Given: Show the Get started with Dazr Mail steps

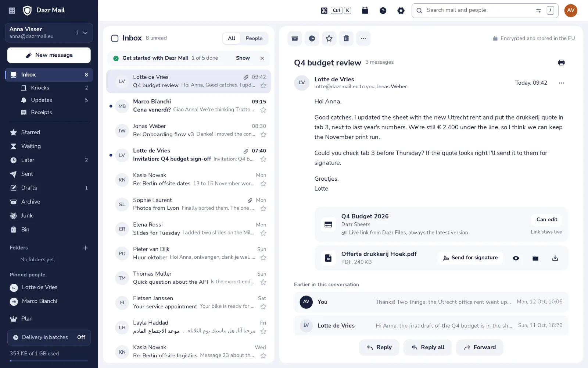Looking at the screenshot, I should 243,58.
